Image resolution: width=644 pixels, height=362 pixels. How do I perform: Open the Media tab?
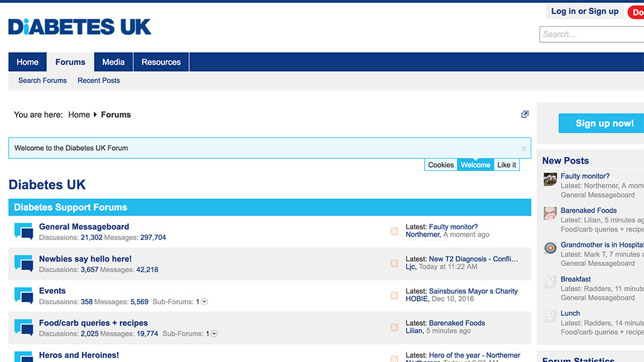click(x=113, y=62)
